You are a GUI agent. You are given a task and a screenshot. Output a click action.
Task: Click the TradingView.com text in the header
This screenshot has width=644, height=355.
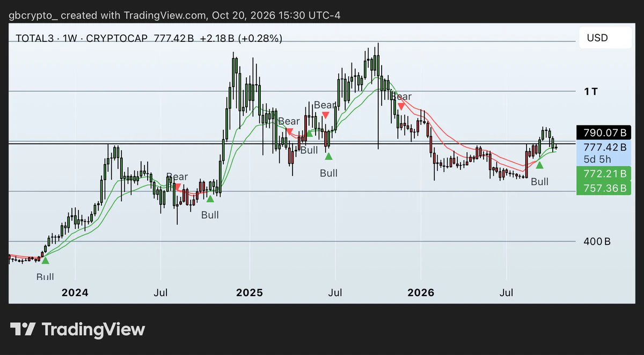(x=166, y=15)
